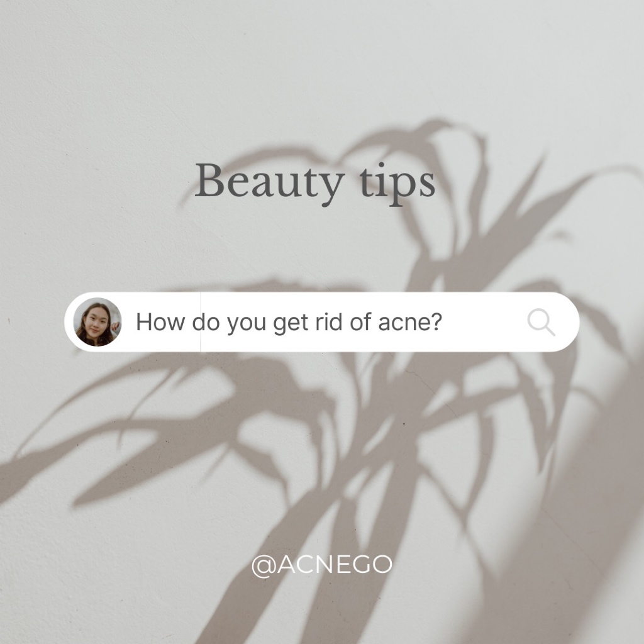Viewport: 644px width, 644px height.
Task: Click the word 'rid' in the search query
Action: [328, 322]
